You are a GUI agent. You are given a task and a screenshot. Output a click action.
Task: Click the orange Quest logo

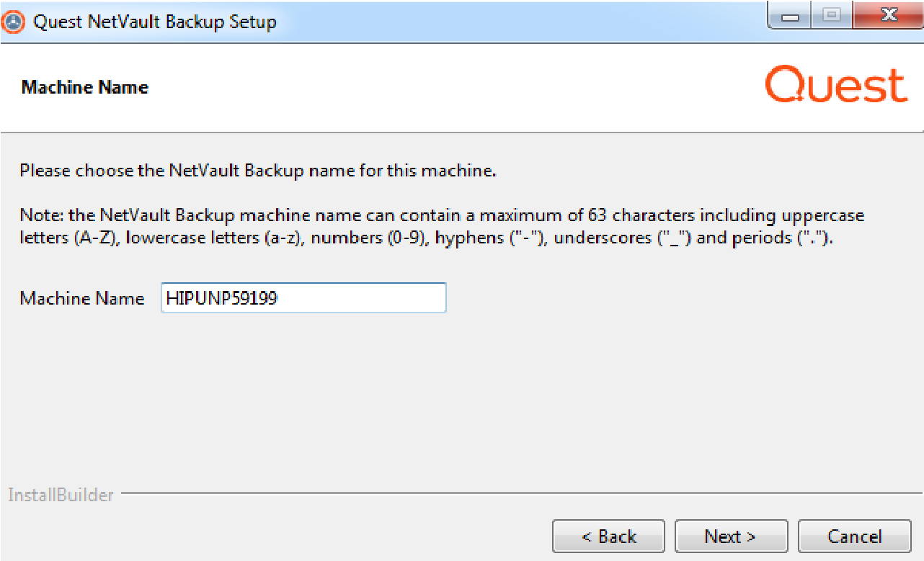[x=835, y=86]
